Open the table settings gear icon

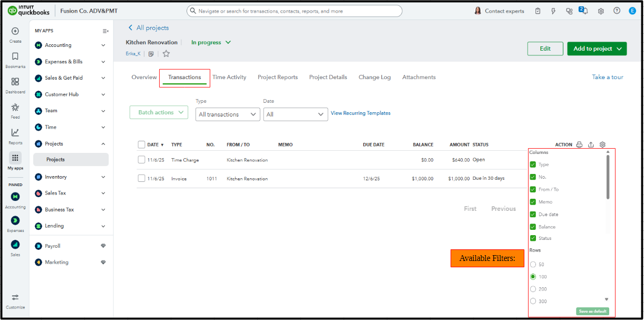click(x=602, y=144)
